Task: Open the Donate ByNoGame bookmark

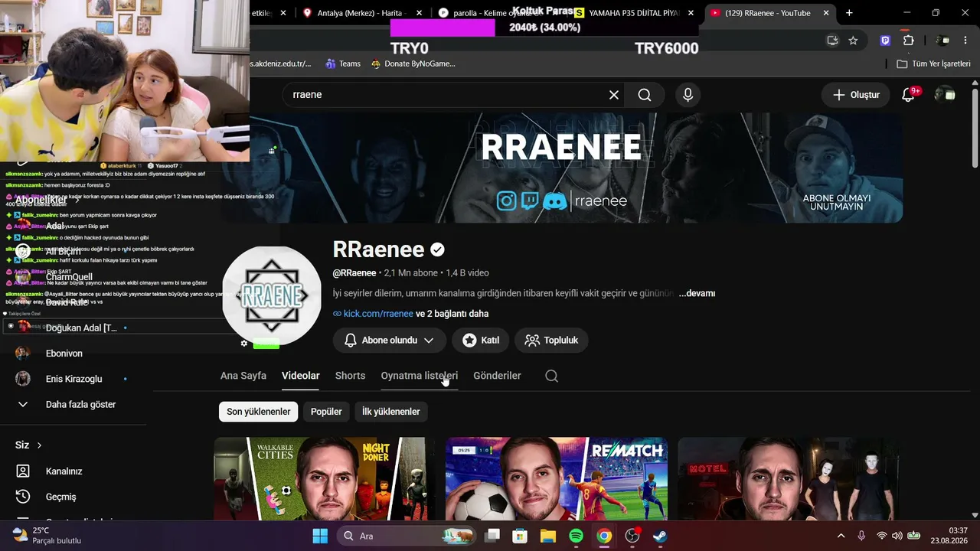Action: [413, 64]
